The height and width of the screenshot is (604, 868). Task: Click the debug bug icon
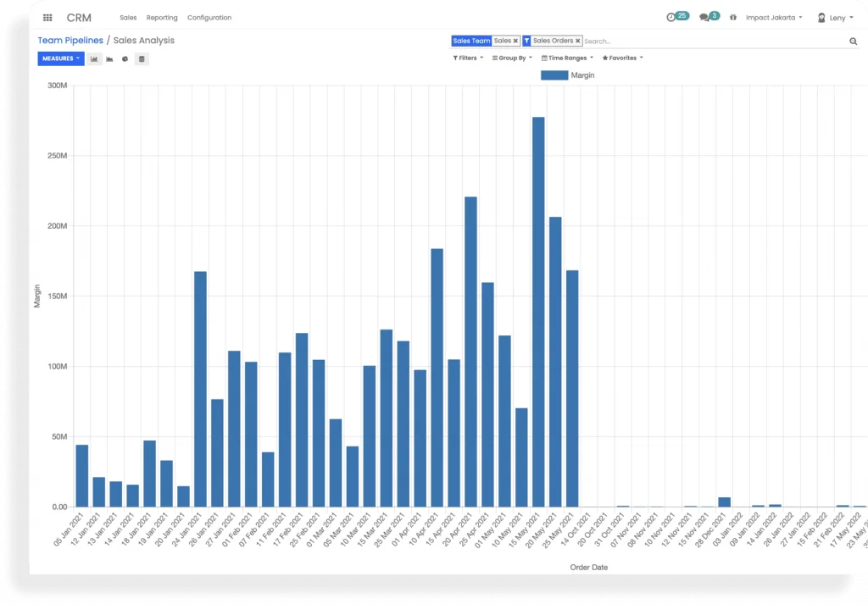point(733,18)
